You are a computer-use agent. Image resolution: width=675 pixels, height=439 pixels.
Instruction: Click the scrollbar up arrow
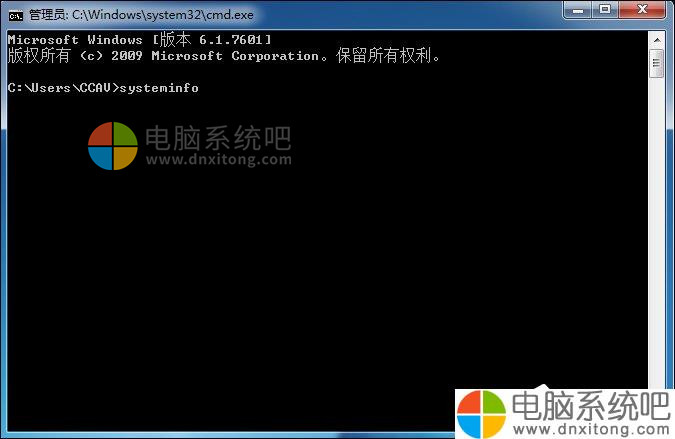657,40
